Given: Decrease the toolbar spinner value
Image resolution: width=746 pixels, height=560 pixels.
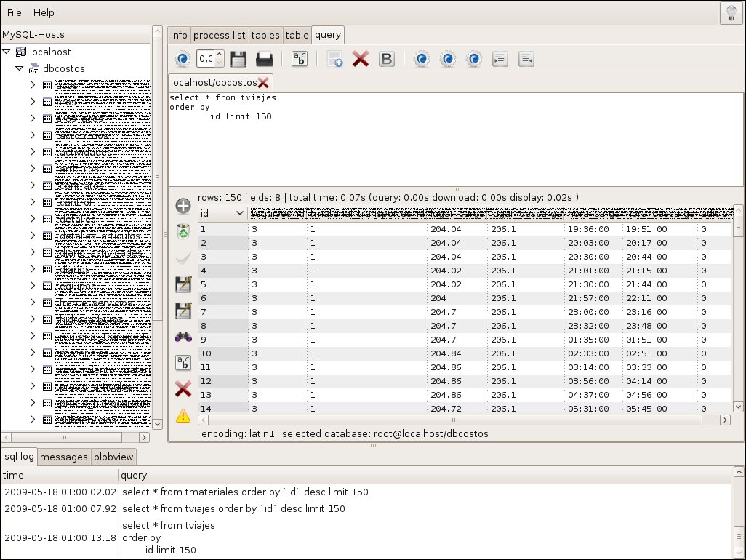Looking at the screenshot, I should click(x=220, y=63).
